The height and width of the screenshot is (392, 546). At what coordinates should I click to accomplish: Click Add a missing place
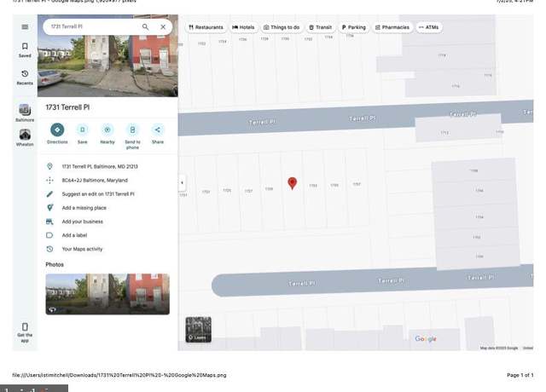coord(84,208)
